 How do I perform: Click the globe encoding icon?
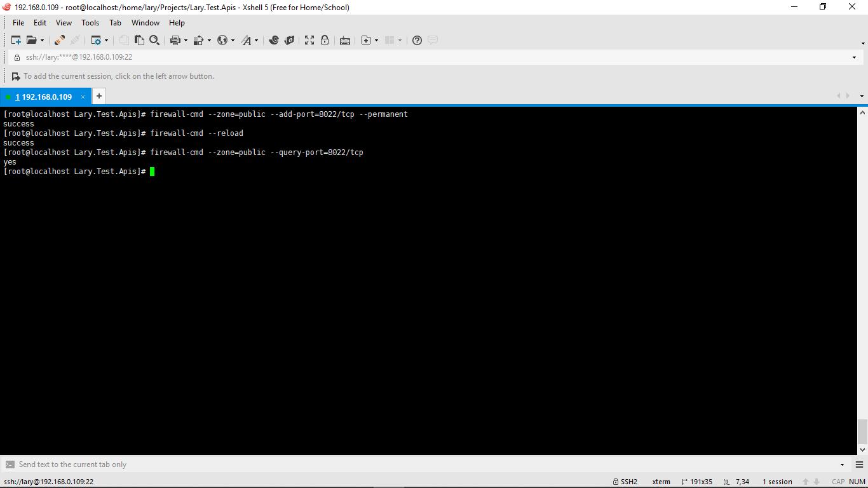coord(222,40)
